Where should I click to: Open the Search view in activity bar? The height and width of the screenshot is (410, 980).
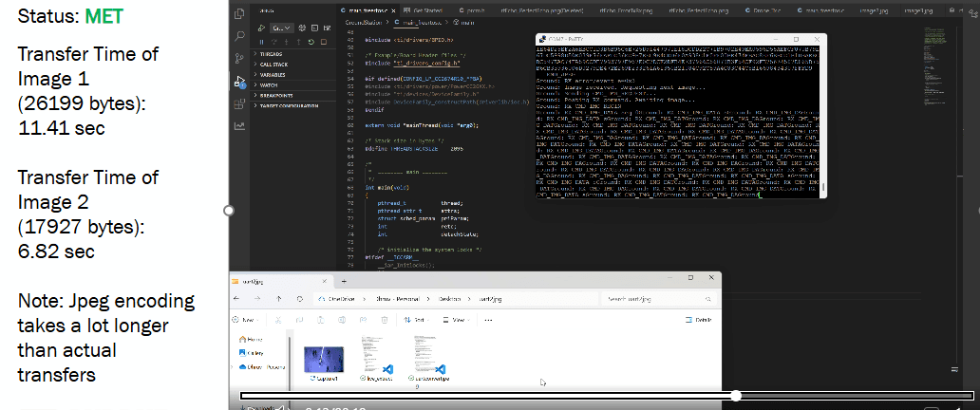(239, 36)
